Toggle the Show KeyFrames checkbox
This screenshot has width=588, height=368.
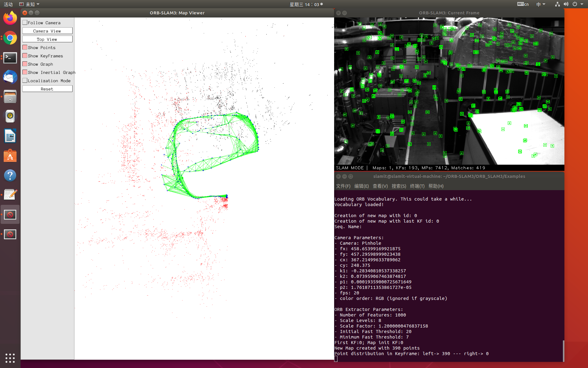(25, 56)
